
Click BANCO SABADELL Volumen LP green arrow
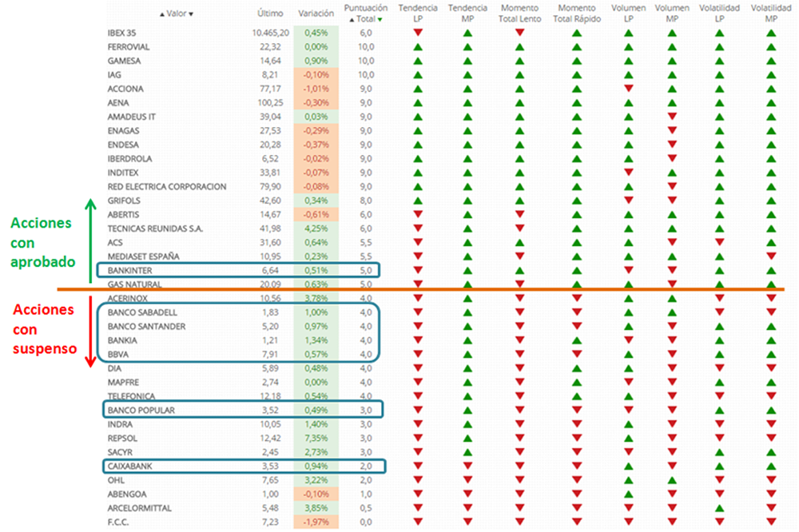coord(628,312)
